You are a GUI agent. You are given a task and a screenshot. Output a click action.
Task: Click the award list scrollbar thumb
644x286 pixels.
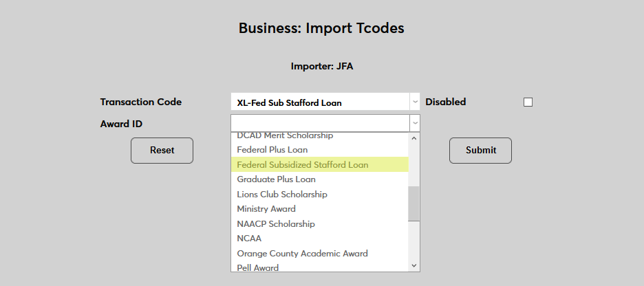[414, 203]
